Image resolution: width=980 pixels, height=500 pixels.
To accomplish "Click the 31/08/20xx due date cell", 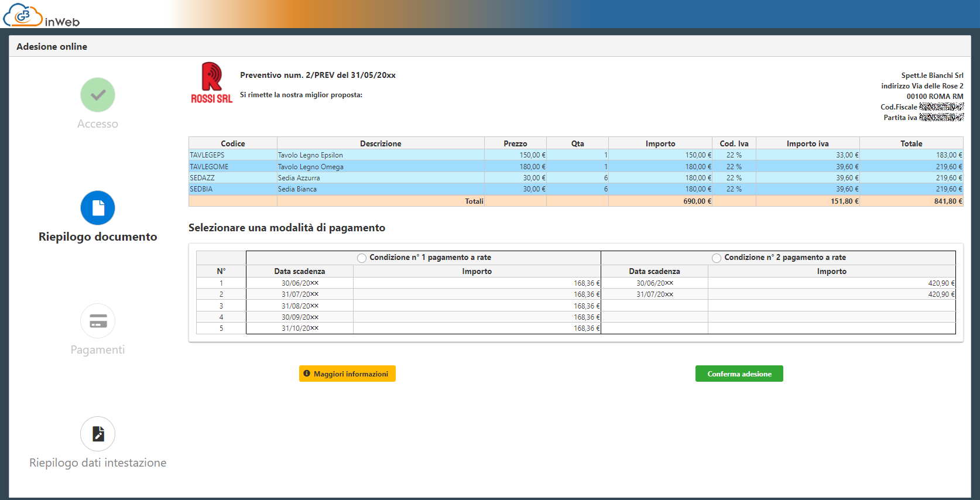I will [x=300, y=306].
